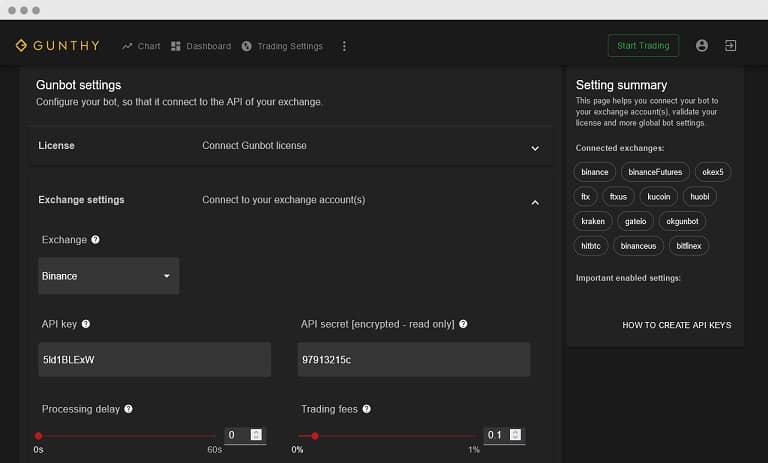The height and width of the screenshot is (463, 768).
Task: Show help for API key
Action: pos(86,324)
